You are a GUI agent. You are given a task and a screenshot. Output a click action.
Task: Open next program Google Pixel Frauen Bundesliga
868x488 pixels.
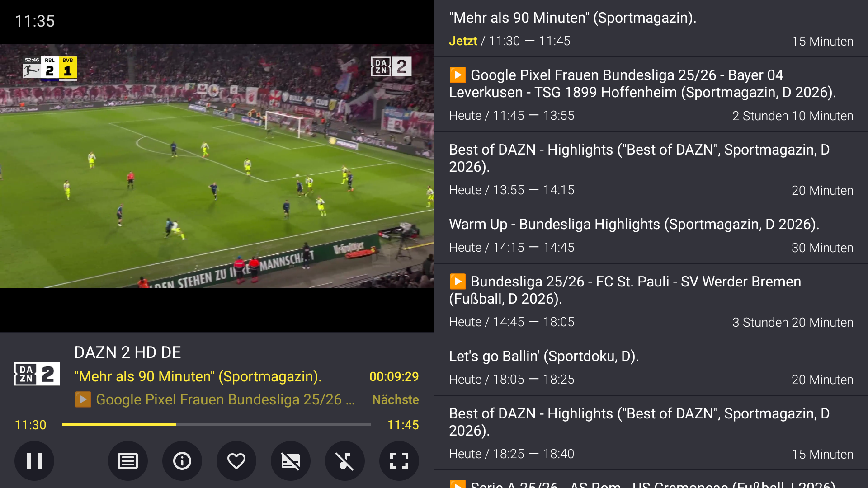(215, 399)
